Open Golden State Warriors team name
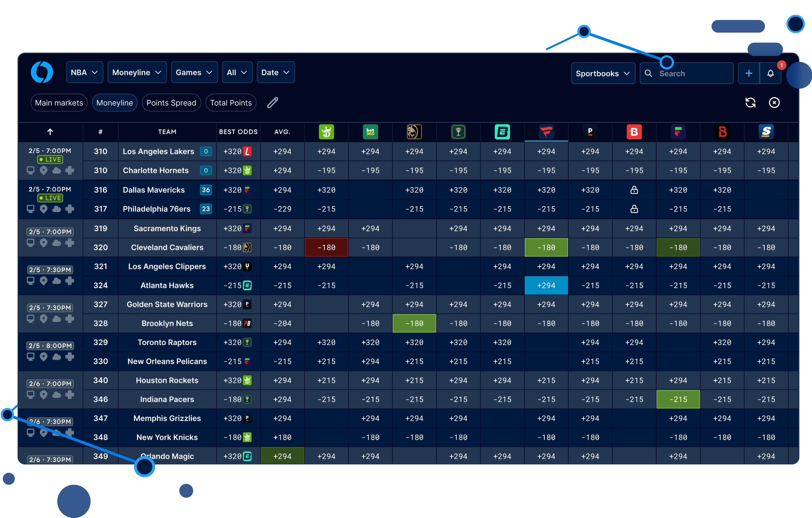Viewport: 812px width, 518px height. click(167, 304)
